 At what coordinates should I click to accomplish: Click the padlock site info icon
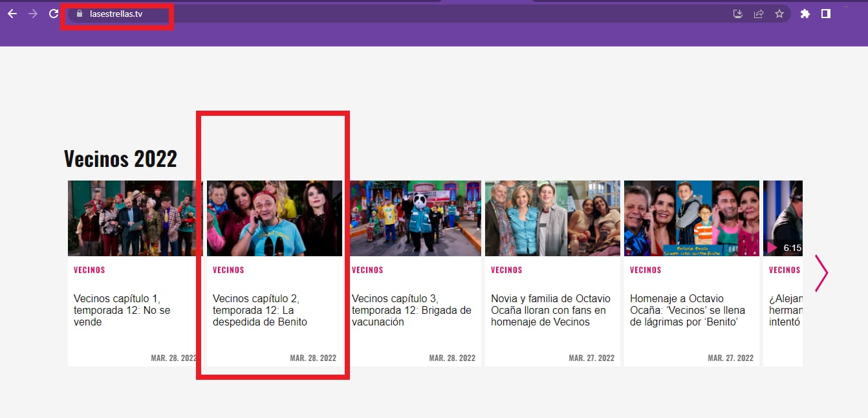80,14
